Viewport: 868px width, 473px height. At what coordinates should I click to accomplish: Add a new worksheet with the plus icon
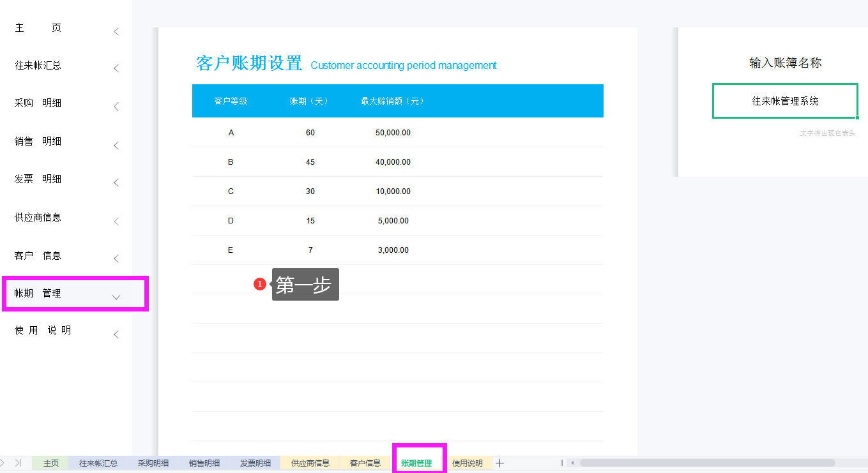[500, 463]
